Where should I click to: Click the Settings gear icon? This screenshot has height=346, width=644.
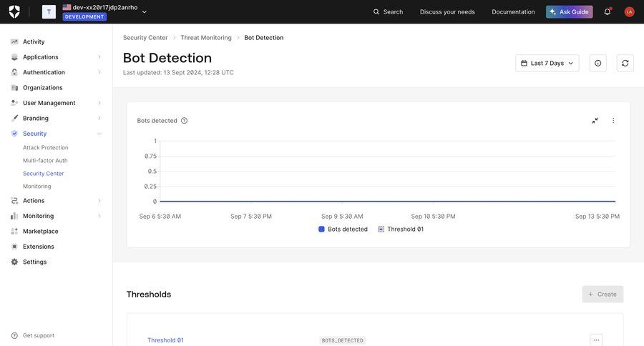click(14, 262)
